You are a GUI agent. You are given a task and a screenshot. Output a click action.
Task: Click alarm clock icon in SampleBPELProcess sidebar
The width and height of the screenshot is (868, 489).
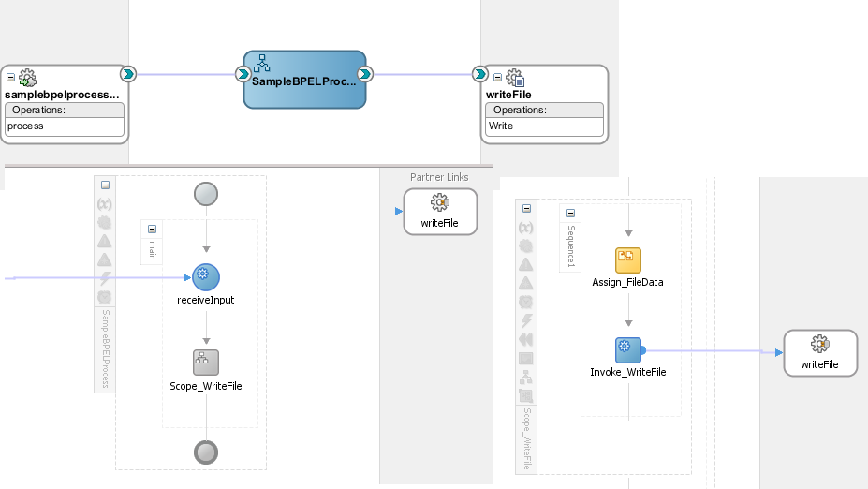pos(105,297)
